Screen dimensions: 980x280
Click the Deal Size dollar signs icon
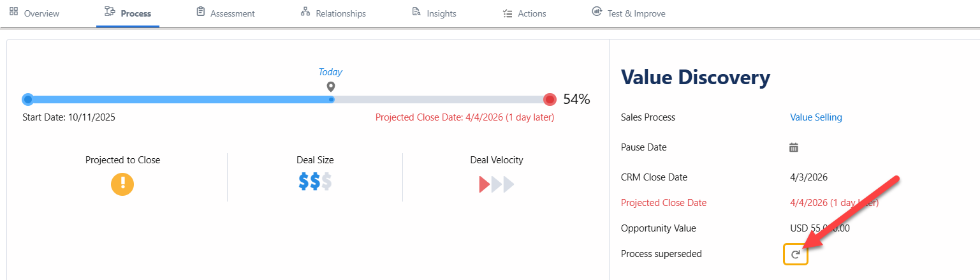coord(315,182)
